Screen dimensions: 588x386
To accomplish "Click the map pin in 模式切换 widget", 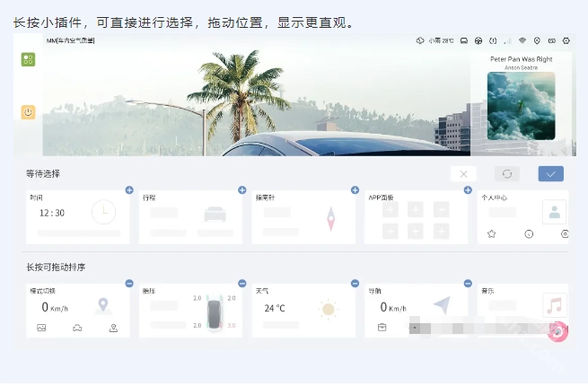I will click(x=103, y=306).
